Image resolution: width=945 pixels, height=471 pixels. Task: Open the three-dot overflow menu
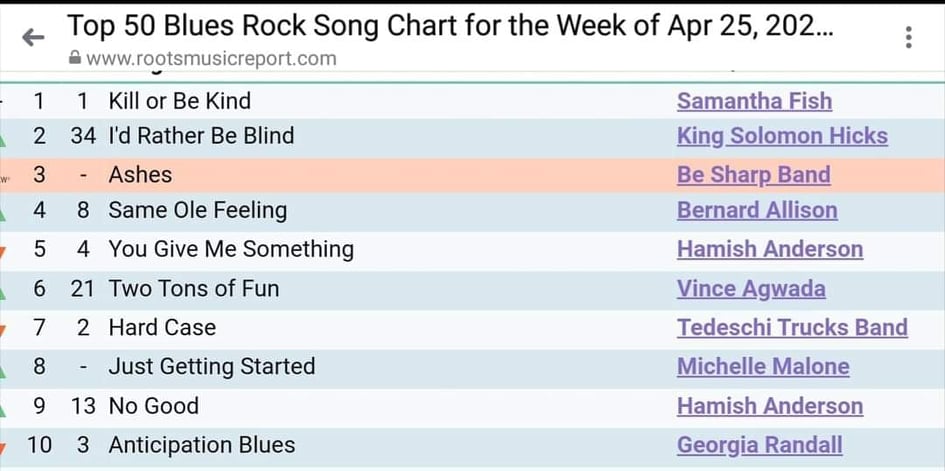coord(908,37)
